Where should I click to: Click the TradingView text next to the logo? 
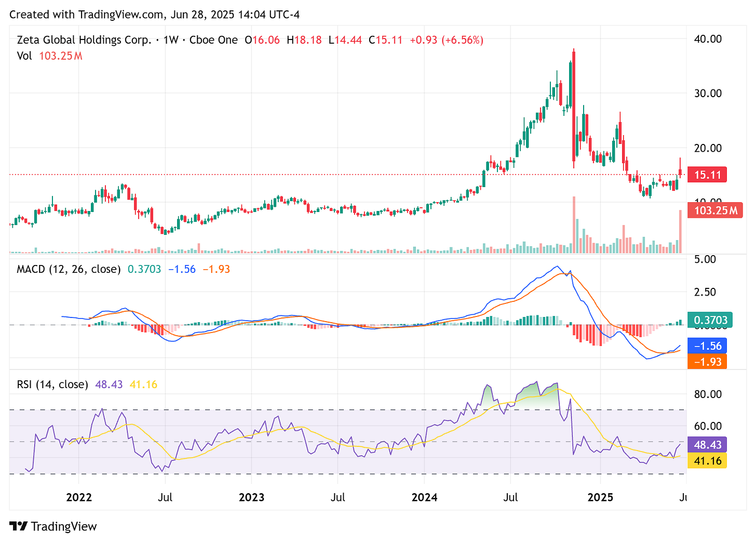tap(64, 526)
